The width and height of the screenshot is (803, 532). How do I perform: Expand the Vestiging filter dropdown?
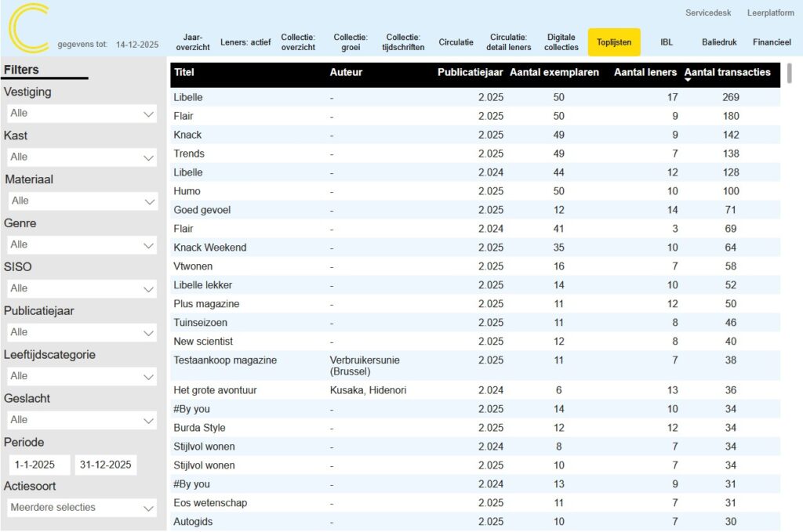pos(149,114)
